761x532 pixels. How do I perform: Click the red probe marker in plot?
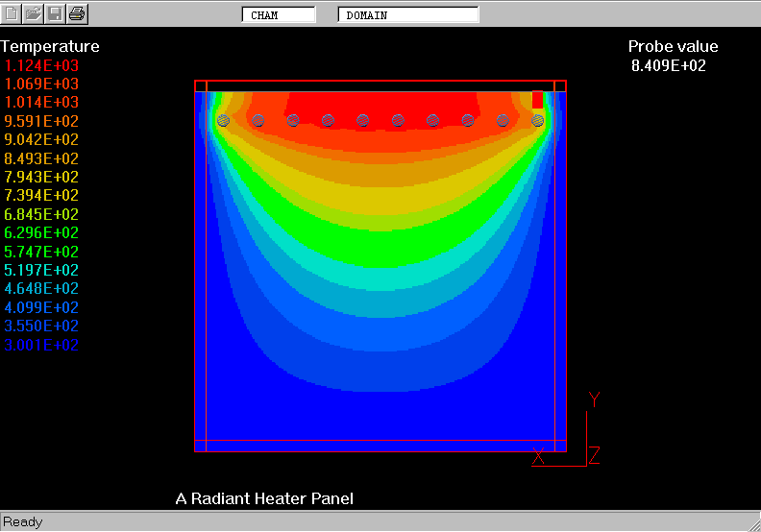tap(537, 99)
